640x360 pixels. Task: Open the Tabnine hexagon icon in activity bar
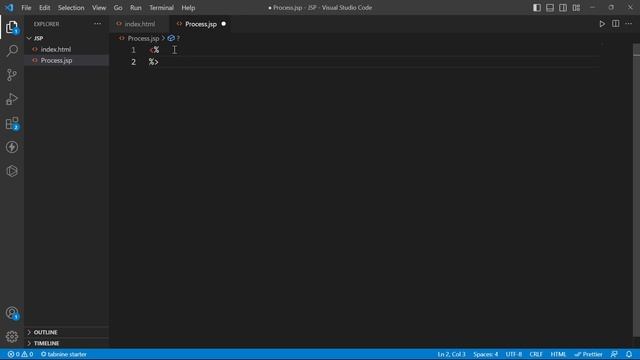tap(12, 171)
